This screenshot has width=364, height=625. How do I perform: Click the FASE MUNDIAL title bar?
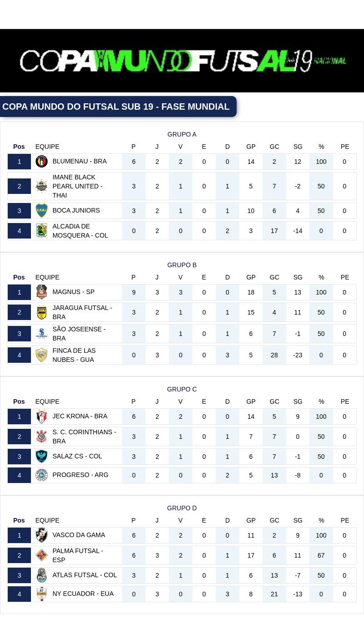[x=116, y=107]
